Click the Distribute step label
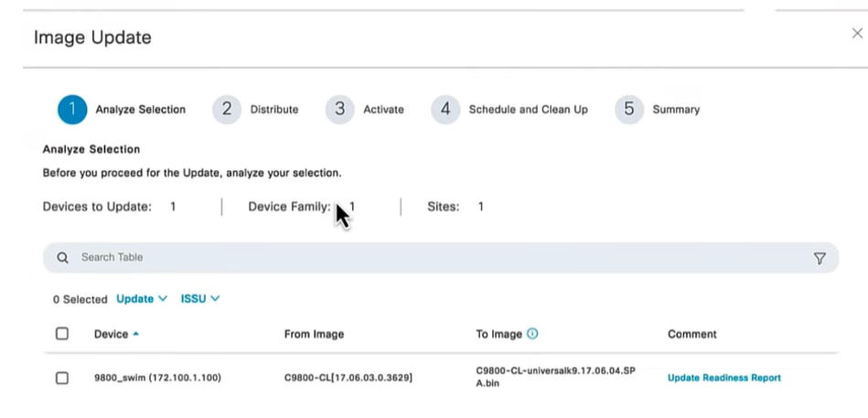 (274, 110)
